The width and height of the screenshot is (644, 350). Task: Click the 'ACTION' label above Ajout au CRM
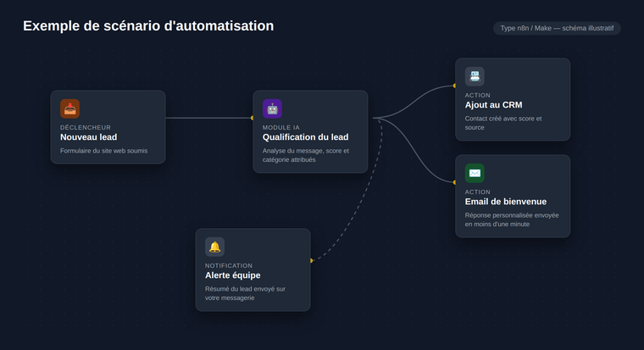point(478,95)
